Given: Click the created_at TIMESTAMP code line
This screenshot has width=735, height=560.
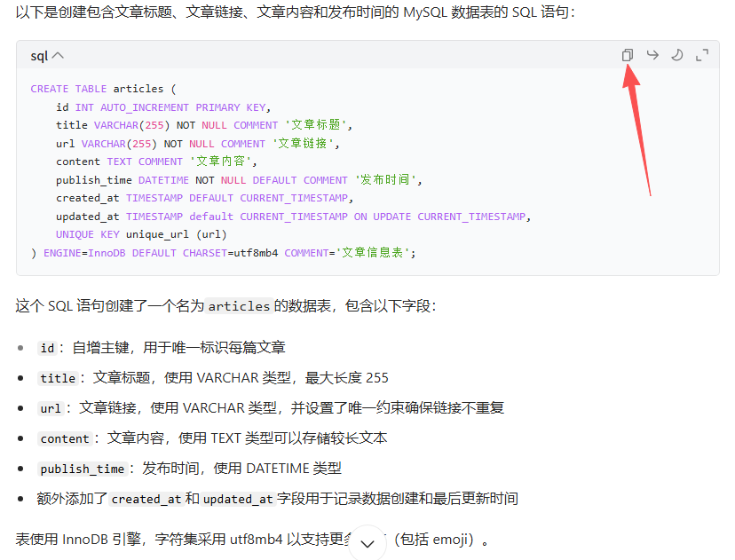Looking at the screenshot, I should (204, 198).
